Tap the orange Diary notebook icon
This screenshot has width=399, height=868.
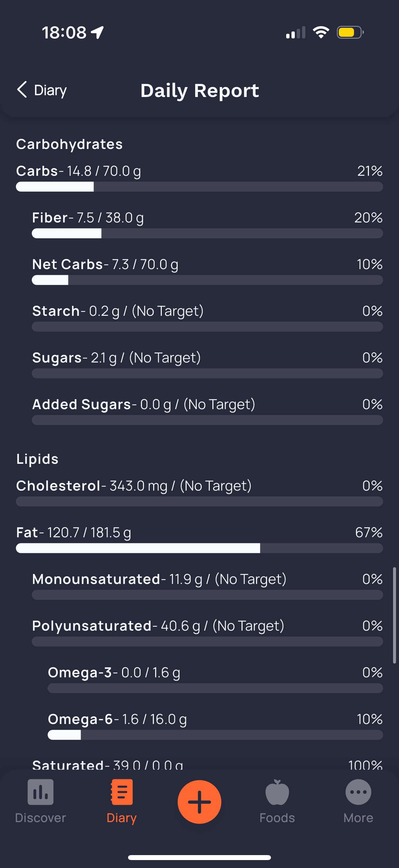pos(121,792)
